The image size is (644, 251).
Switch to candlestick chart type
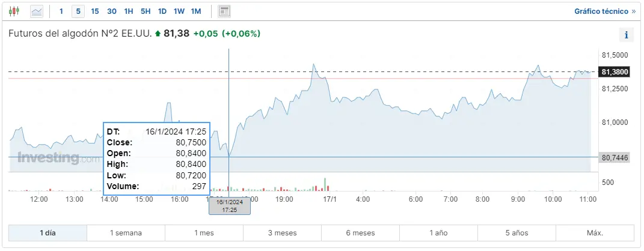(x=14, y=11)
